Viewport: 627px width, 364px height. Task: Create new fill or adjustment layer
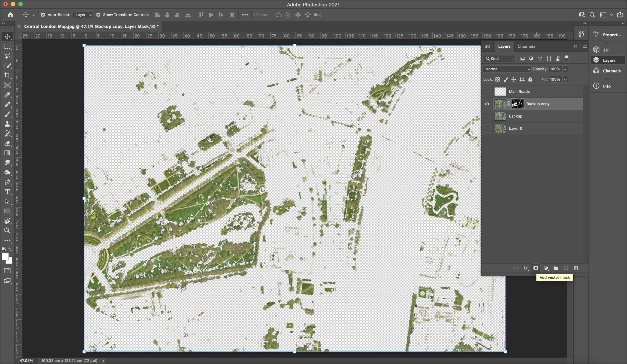(x=546, y=268)
